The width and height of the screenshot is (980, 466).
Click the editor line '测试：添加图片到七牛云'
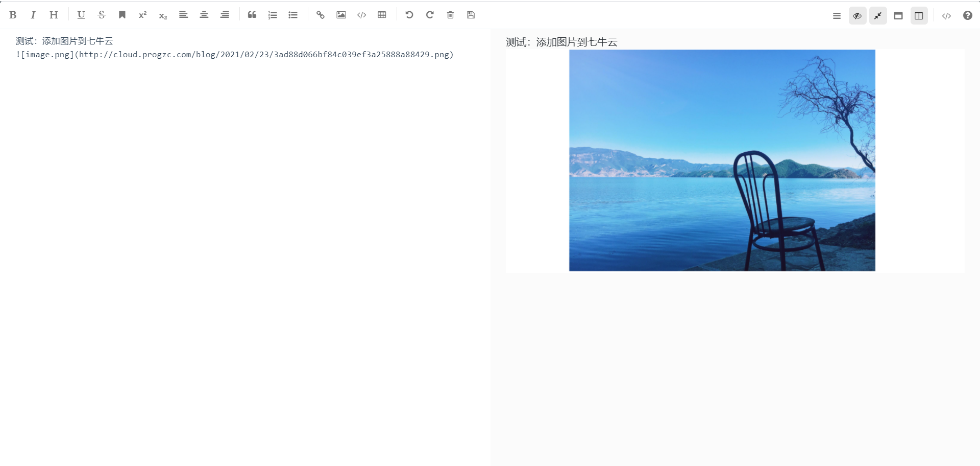(64, 41)
